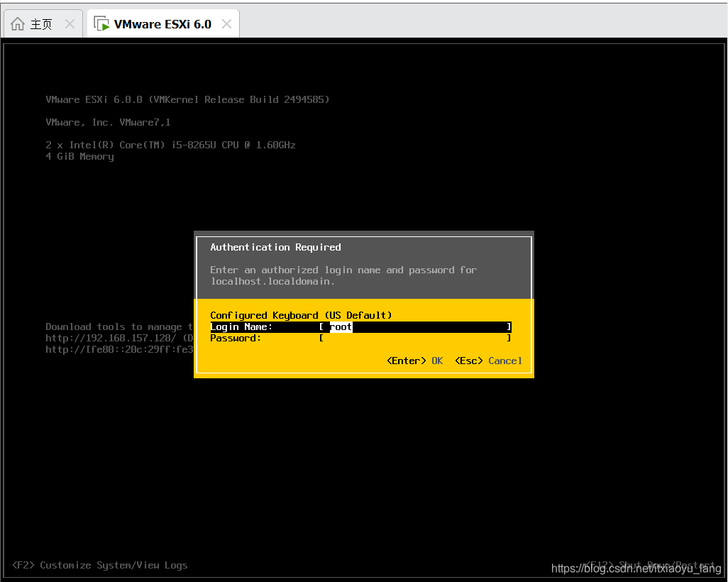Focus the Password input field
Viewport: 728px width, 582px height.
[415, 338]
